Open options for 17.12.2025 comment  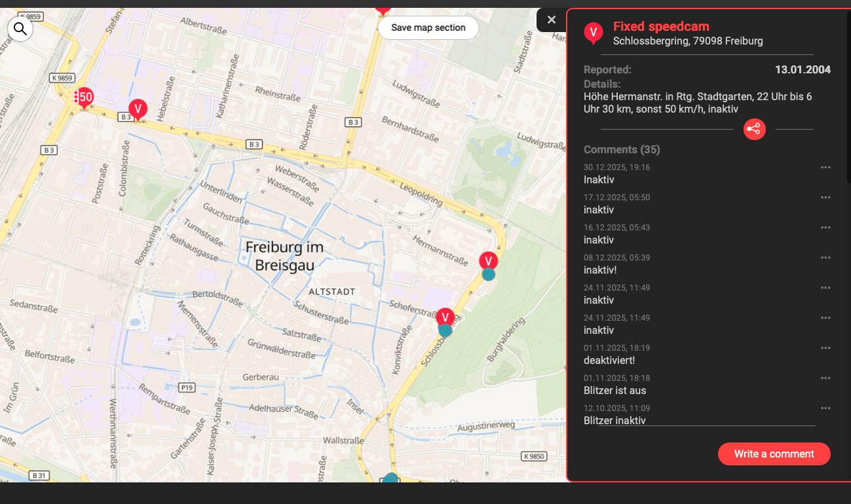825,198
